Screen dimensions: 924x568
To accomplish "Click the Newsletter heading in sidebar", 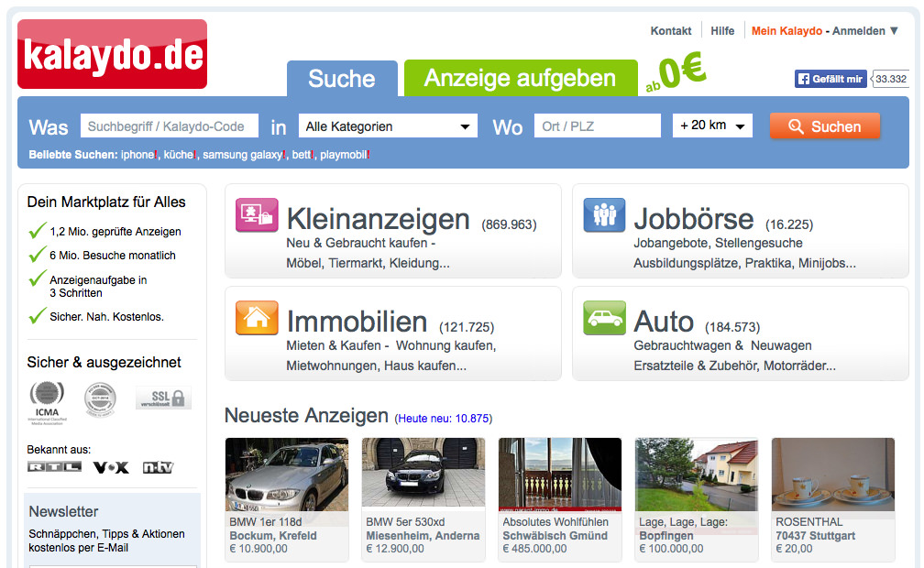I will click(63, 511).
